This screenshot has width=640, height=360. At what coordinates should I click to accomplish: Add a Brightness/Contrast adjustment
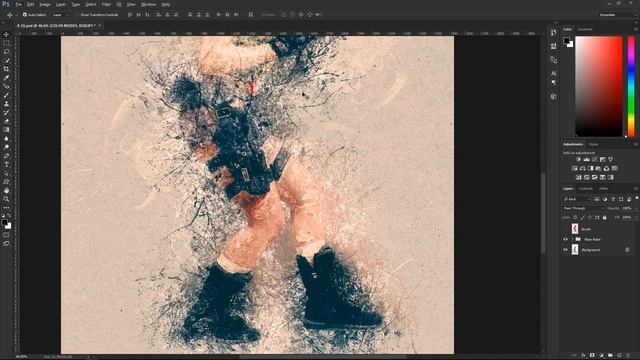pos(578,159)
